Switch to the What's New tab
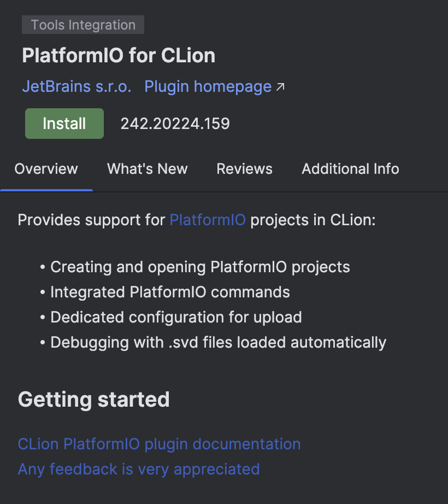Viewport: 448px width, 504px height. click(147, 169)
